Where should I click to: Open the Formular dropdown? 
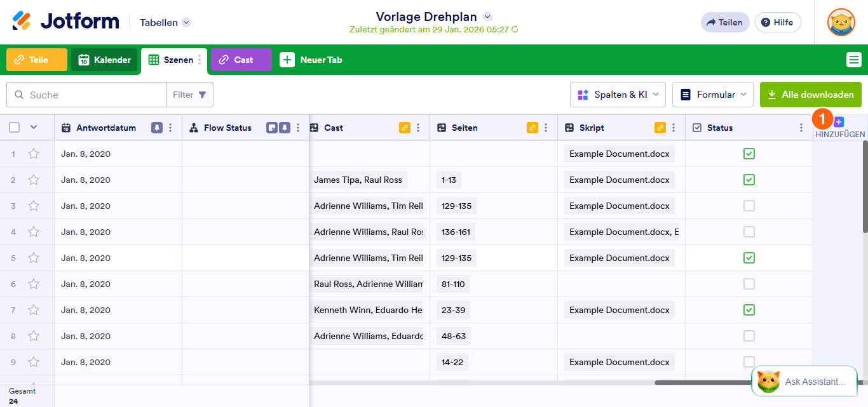click(712, 95)
